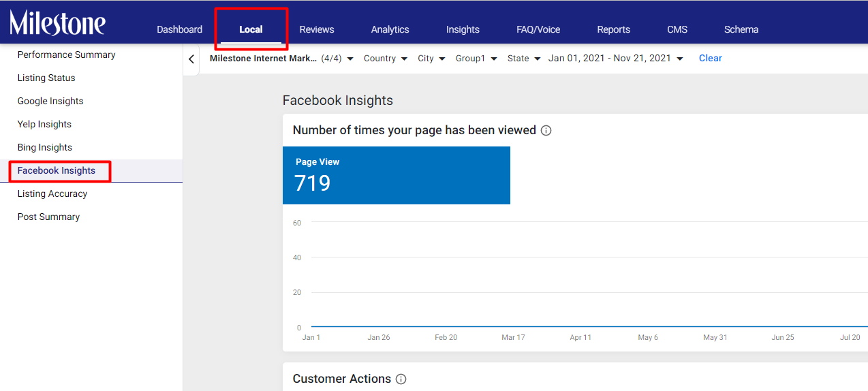Open Listing Status in sidebar

coord(46,78)
